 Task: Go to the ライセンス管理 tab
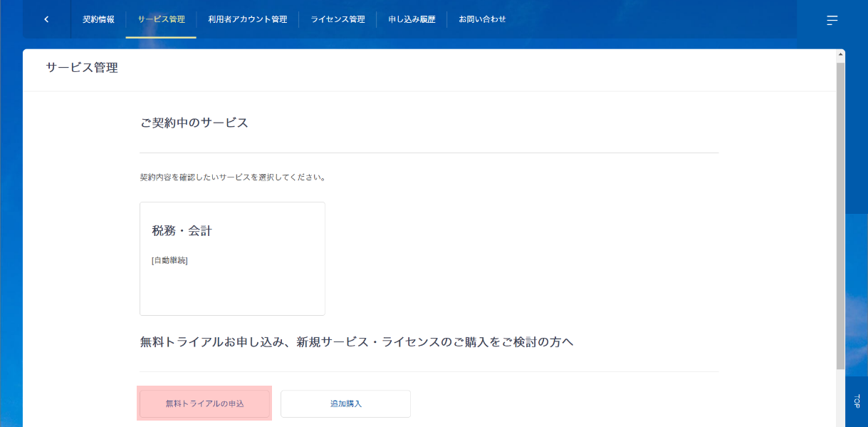click(338, 19)
